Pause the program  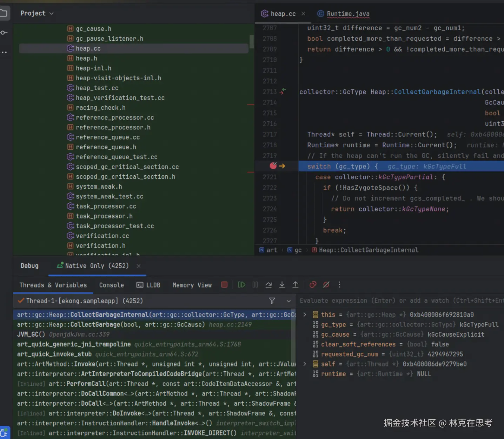(255, 285)
